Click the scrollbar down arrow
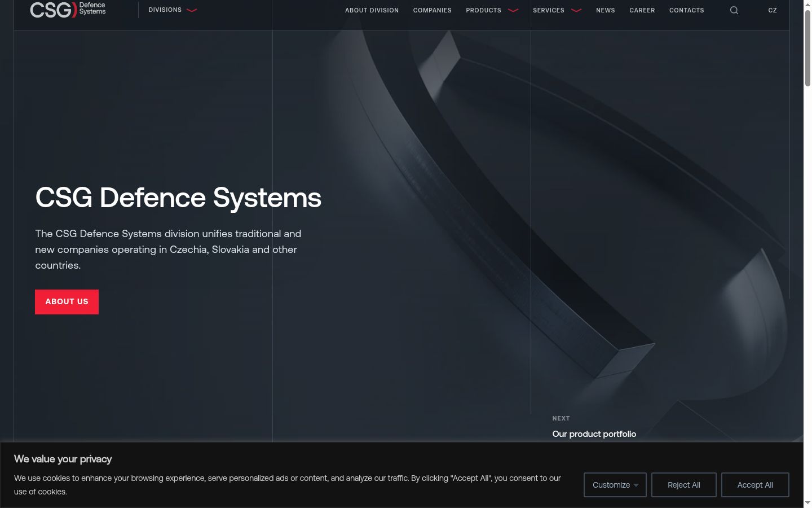 pyautogui.click(x=807, y=503)
